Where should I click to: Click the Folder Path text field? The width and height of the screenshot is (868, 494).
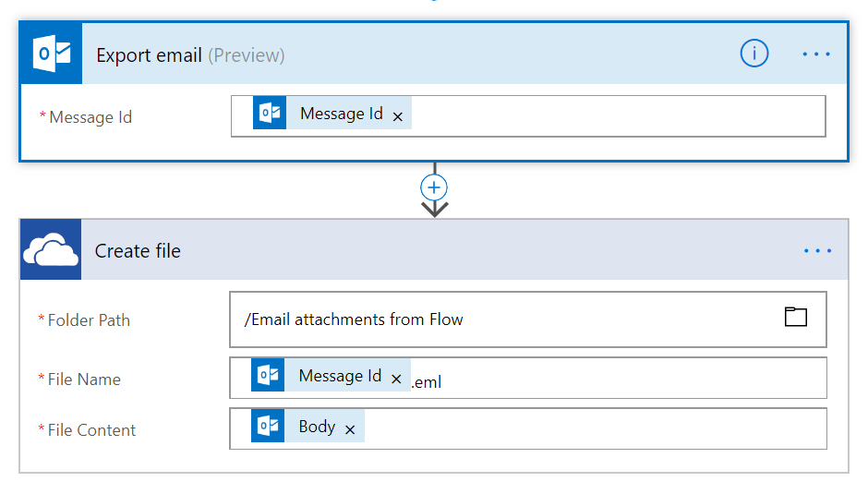click(499, 320)
